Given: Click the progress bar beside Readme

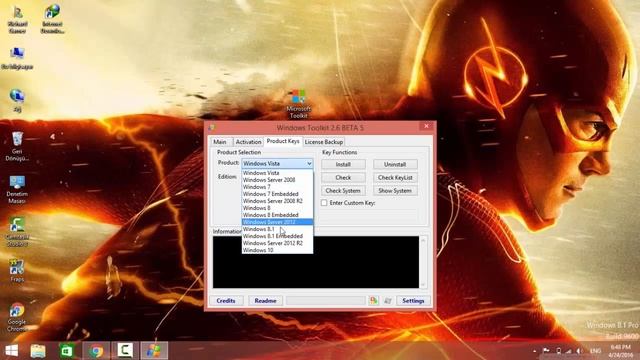Looking at the screenshot, I should tap(325, 301).
